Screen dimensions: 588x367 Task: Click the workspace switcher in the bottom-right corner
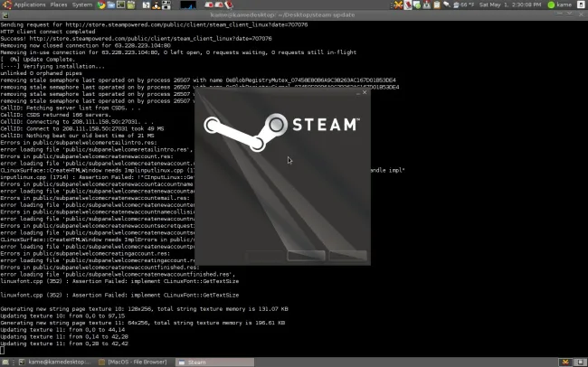pyautogui.click(x=580, y=362)
